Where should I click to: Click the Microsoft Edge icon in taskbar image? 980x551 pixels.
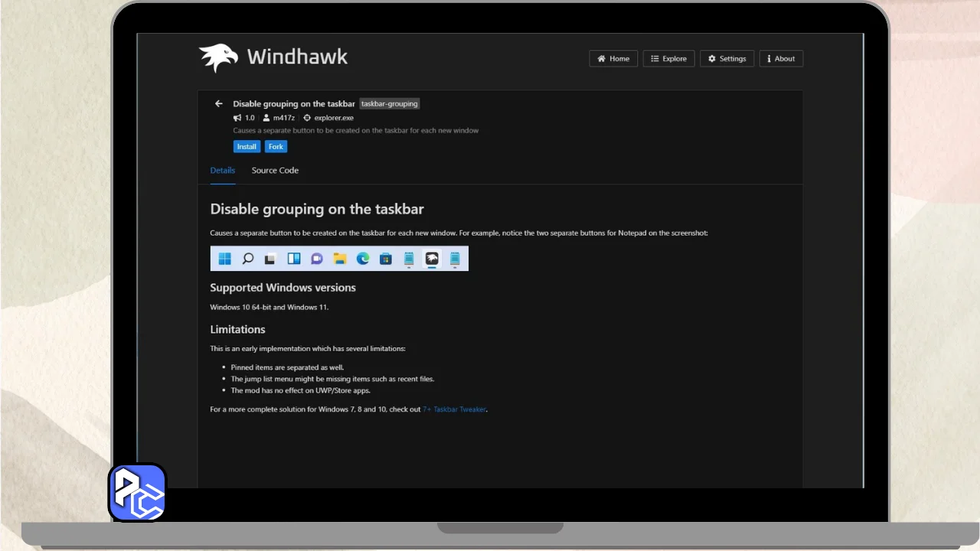tap(363, 259)
